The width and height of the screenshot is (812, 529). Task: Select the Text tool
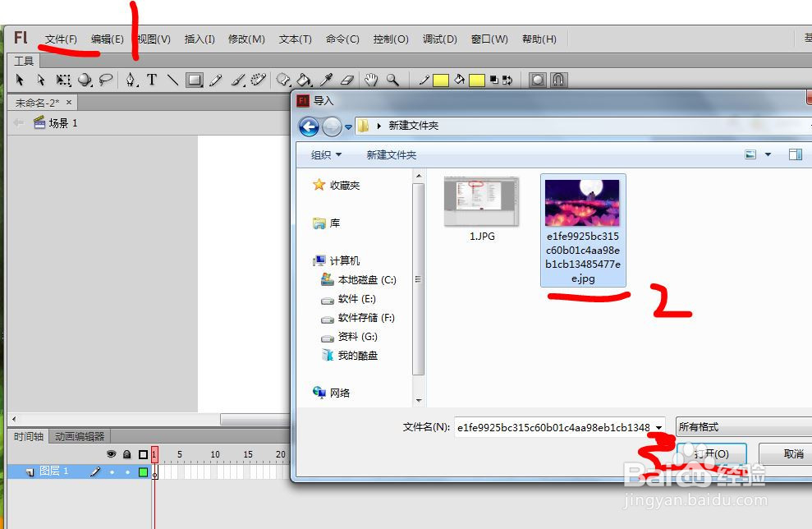(x=153, y=80)
